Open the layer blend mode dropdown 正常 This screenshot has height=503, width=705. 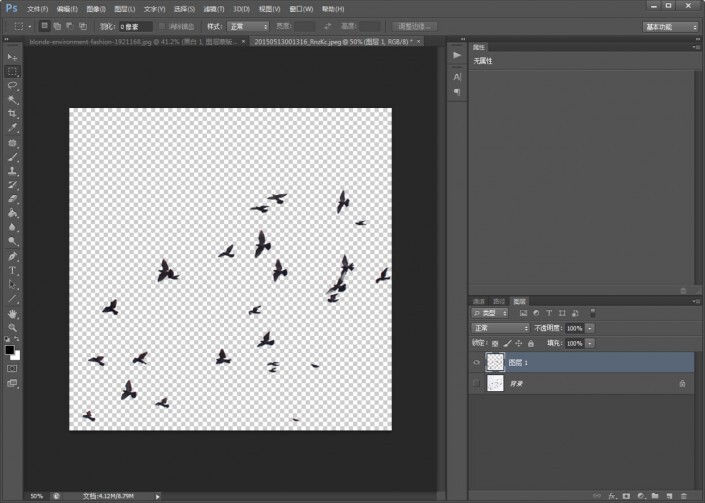pyautogui.click(x=501, y=328)
